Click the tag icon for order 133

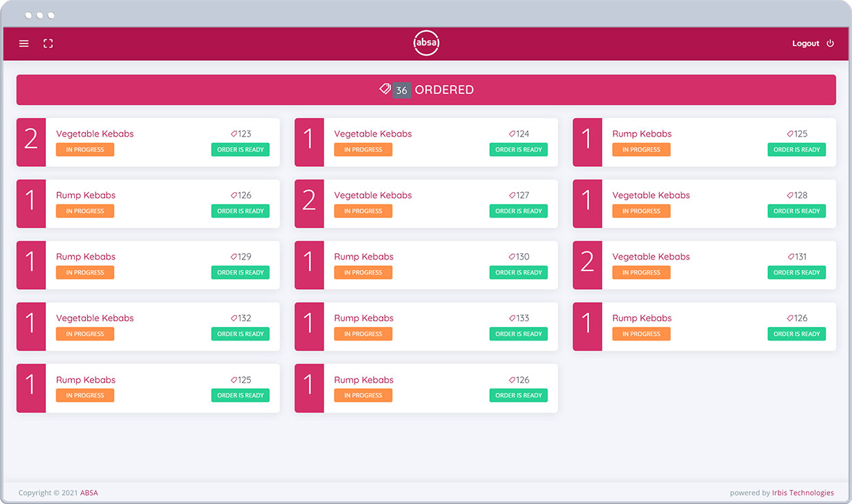tap(512, 319)
